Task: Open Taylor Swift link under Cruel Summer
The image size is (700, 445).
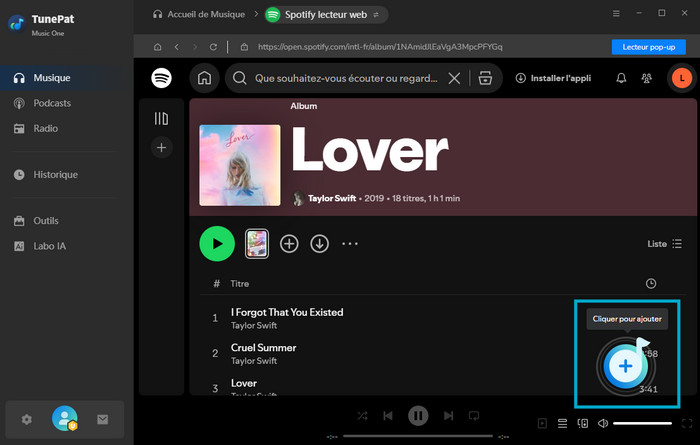Action: (x=254, y=361)
